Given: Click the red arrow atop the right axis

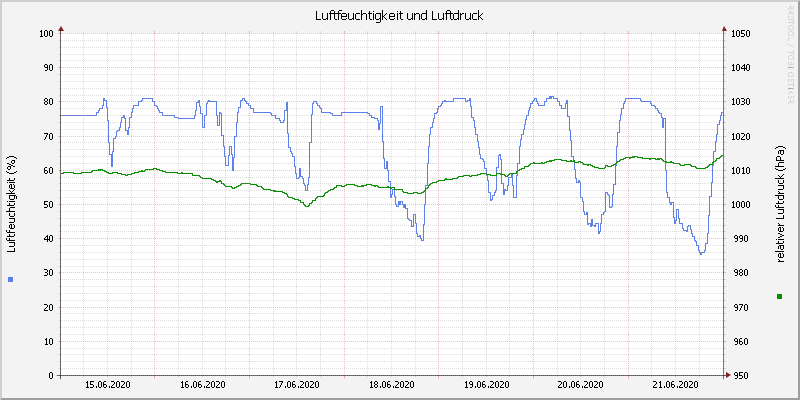Looking at the screenshot, I should coord(723,29).
